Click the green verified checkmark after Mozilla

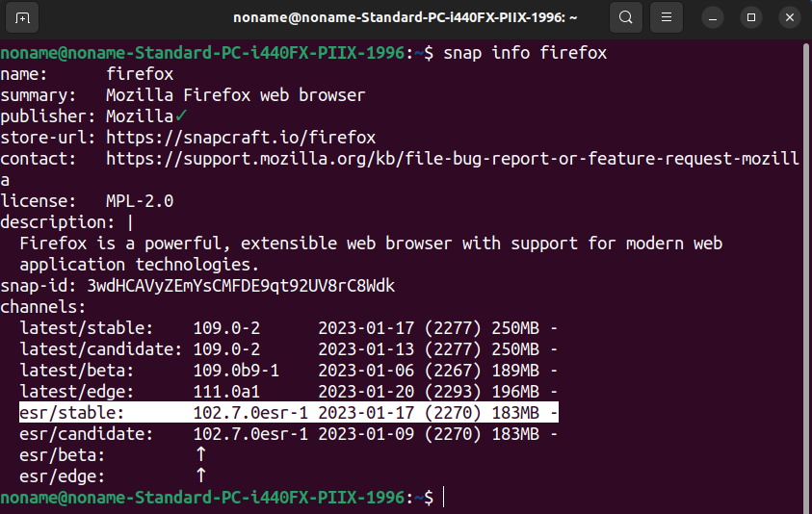click(x=181, y=116)
